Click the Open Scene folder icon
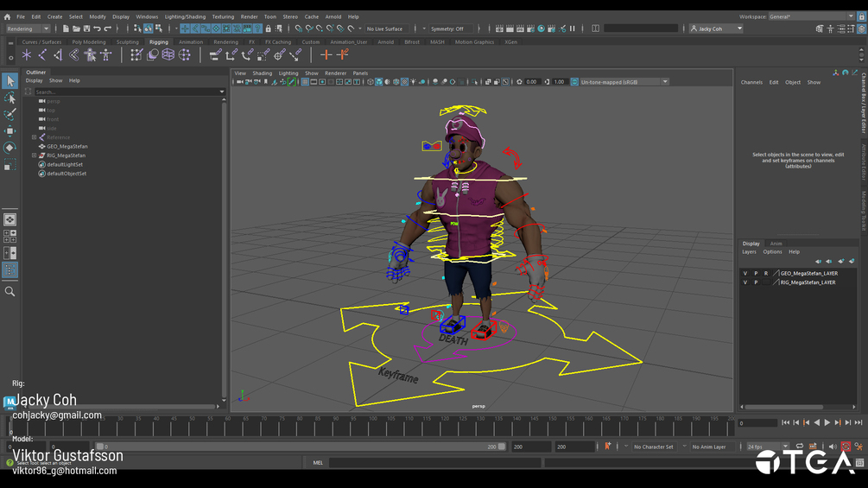 click(76, 29)
